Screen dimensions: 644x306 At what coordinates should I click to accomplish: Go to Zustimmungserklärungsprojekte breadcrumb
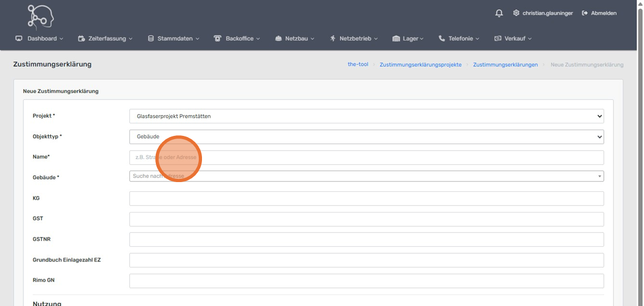(420, 65)
